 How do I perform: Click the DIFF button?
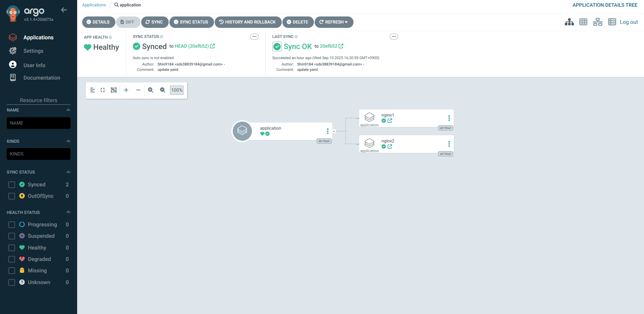tap(128, 22)
